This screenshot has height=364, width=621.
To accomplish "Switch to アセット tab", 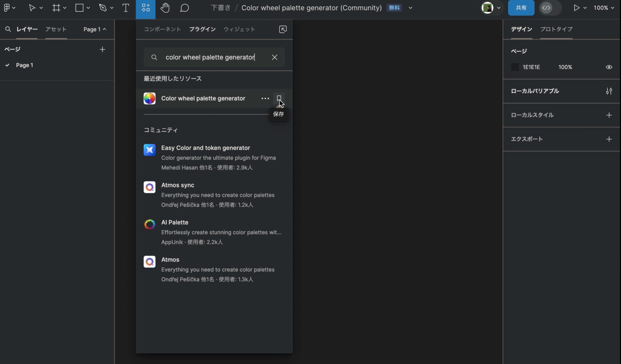I will click(x=56, y=29).
